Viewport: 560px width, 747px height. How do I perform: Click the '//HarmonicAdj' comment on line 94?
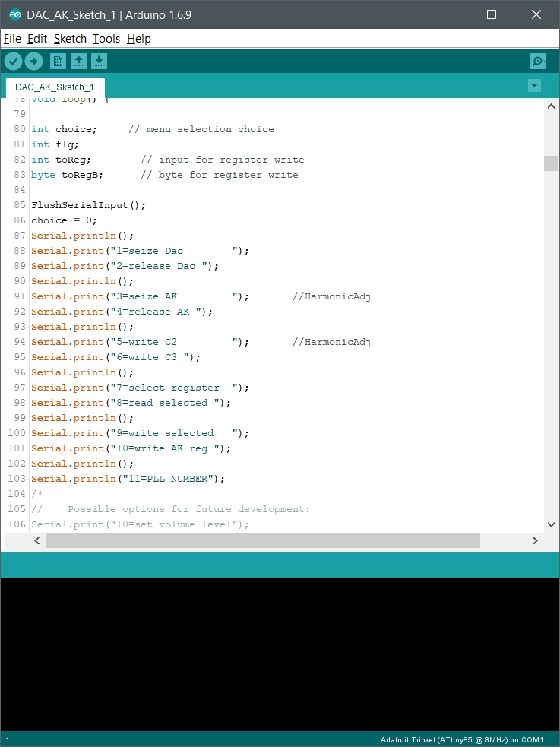click(x=332, y=343)
